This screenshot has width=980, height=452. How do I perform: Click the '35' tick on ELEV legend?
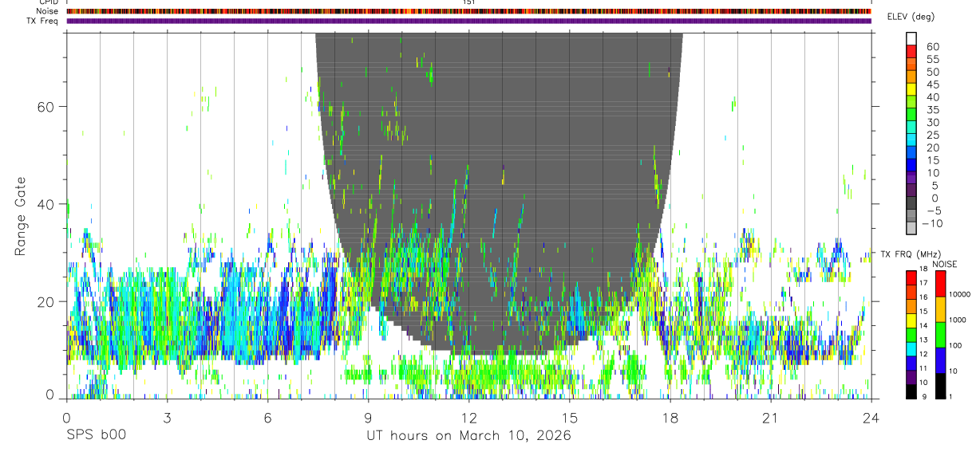click(x=932, y=109)
